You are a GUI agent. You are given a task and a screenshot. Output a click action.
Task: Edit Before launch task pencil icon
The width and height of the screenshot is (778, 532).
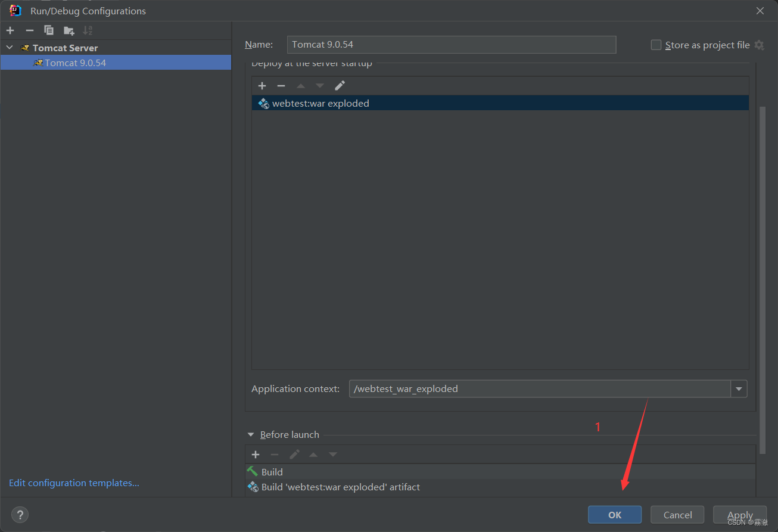pyautogui.click(x=294, y=455)
